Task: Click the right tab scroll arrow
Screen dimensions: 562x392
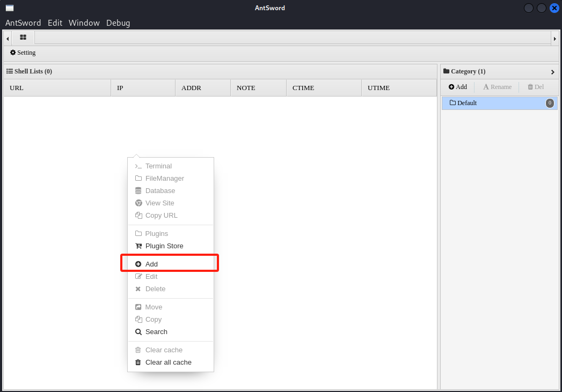Action: [x=554, y=39]
